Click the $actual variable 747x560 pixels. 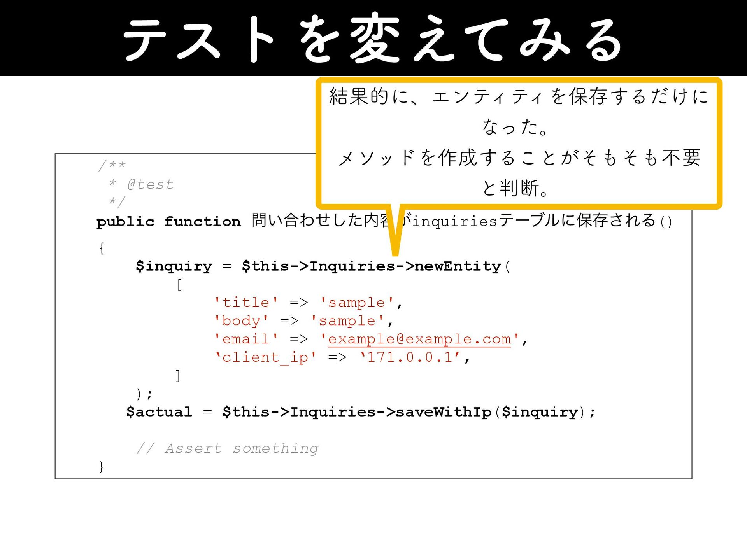tap(159, 412)
